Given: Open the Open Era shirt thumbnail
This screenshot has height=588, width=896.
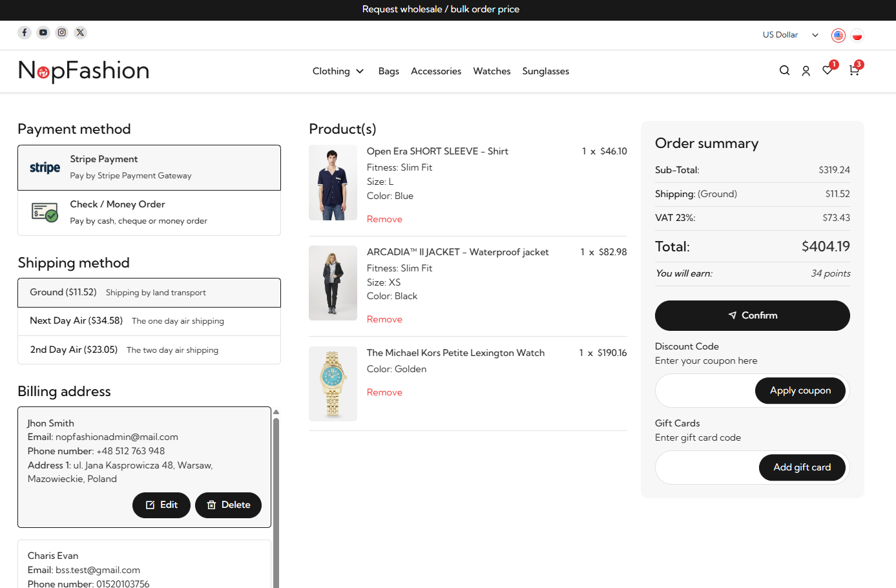Looking at the screenshot, I should tap(333, 183).
